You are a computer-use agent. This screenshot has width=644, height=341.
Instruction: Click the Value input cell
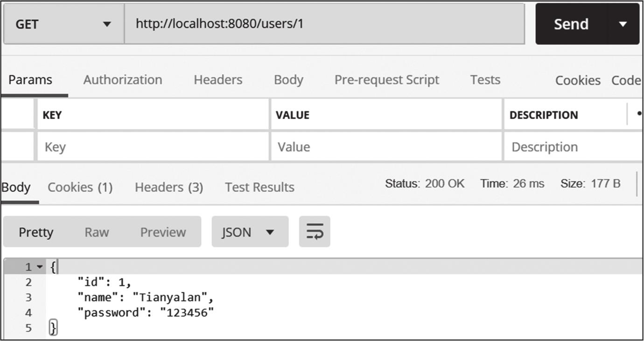point(386,147)
